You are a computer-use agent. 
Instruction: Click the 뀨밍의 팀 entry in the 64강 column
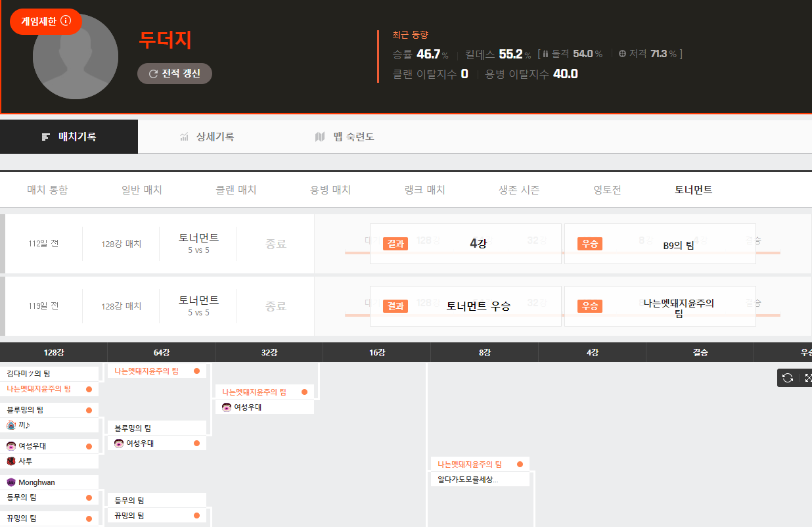pos(129,516)
